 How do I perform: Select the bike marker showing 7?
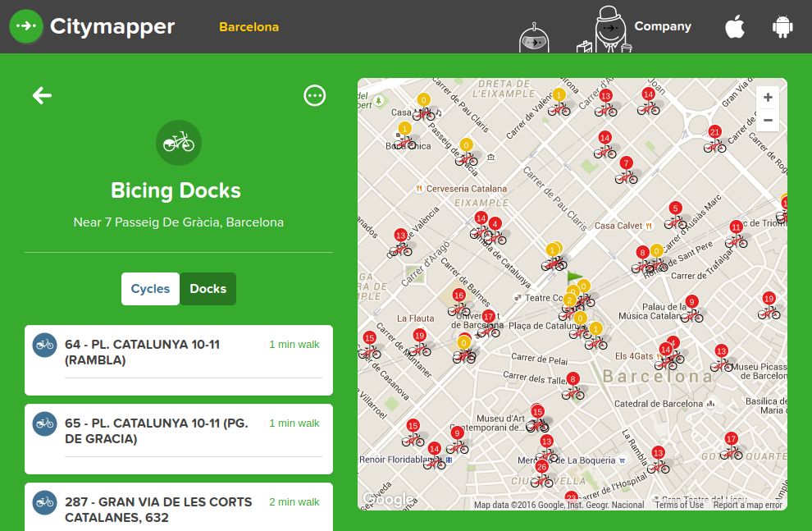626,170
